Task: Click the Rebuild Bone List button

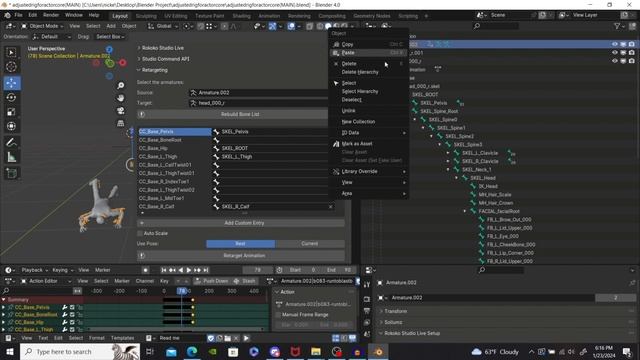Action: pyautogui.click(x=240, y=114)
